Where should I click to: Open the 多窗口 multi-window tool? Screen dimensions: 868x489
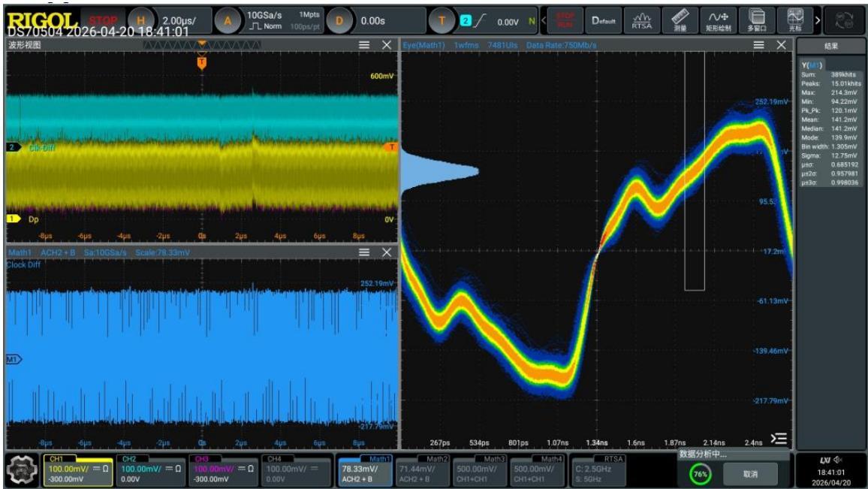[x=757, y=20]
